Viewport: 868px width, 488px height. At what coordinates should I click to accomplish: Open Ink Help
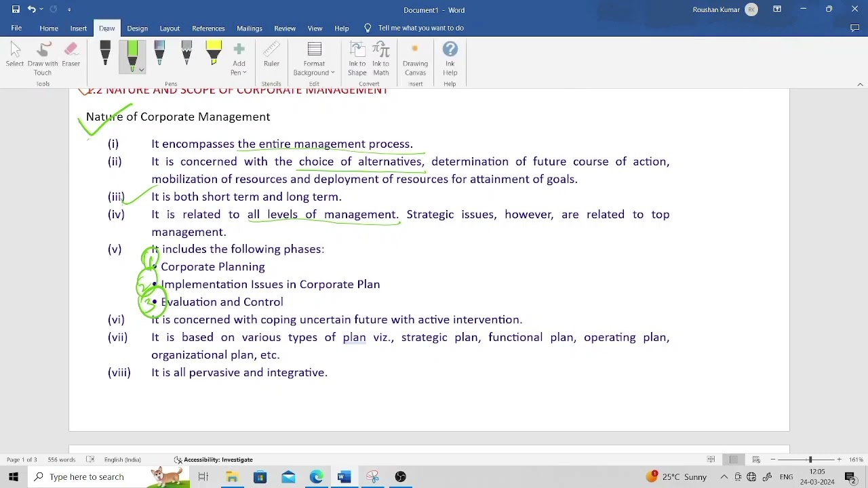point(450,59)
